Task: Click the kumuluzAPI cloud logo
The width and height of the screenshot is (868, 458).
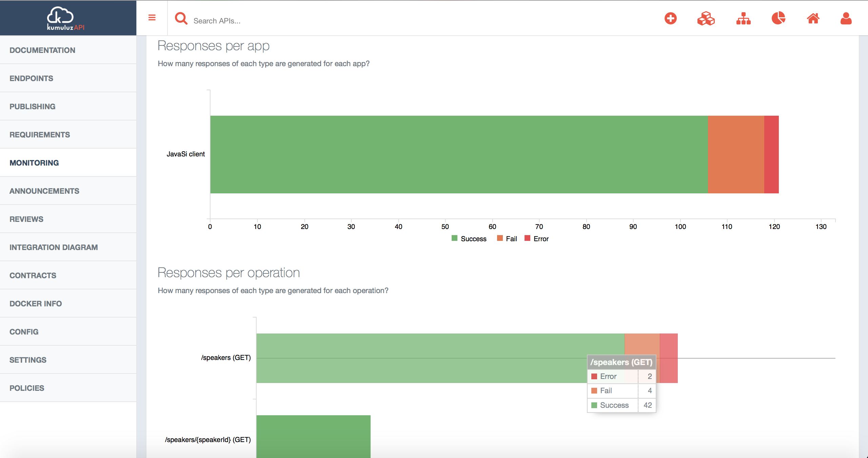Action: coord(64,18)
